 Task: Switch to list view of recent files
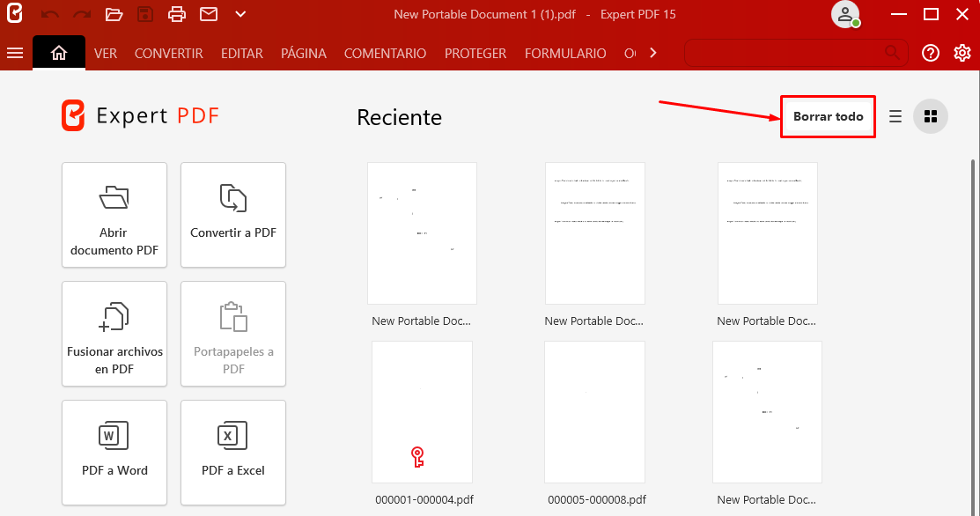click(895, 117)
